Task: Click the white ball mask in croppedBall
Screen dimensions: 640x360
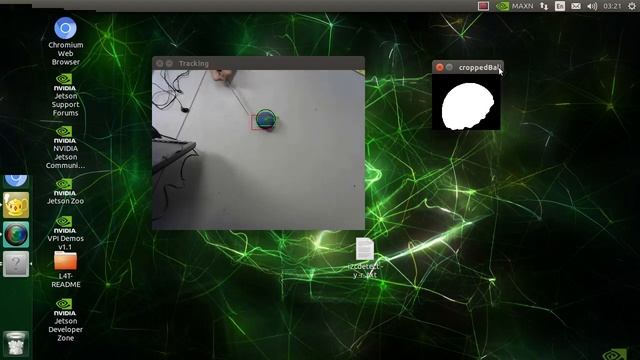Action: click(468, 106)
